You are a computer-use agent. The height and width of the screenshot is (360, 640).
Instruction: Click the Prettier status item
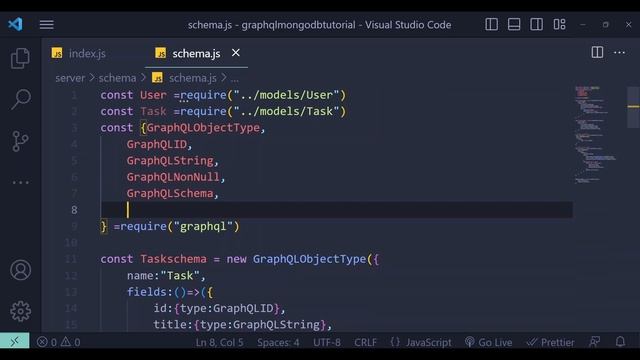click(550, 342)
